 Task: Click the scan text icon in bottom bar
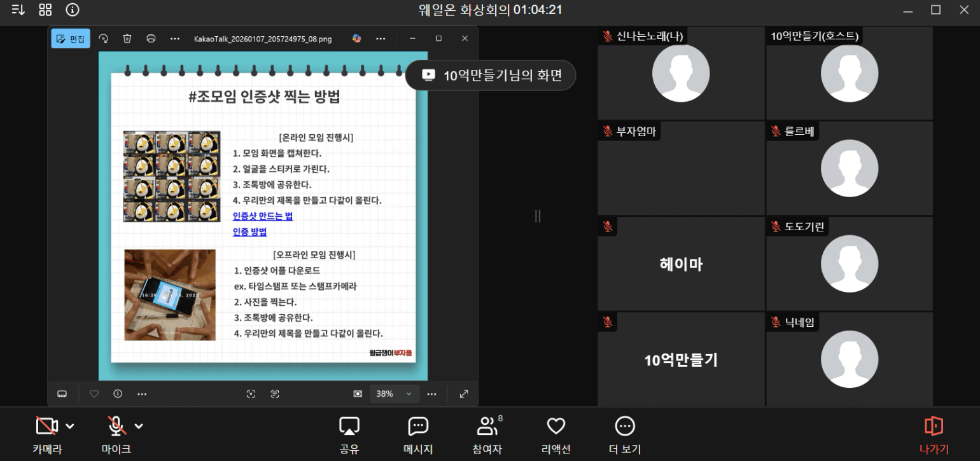(x=275, y=394)
